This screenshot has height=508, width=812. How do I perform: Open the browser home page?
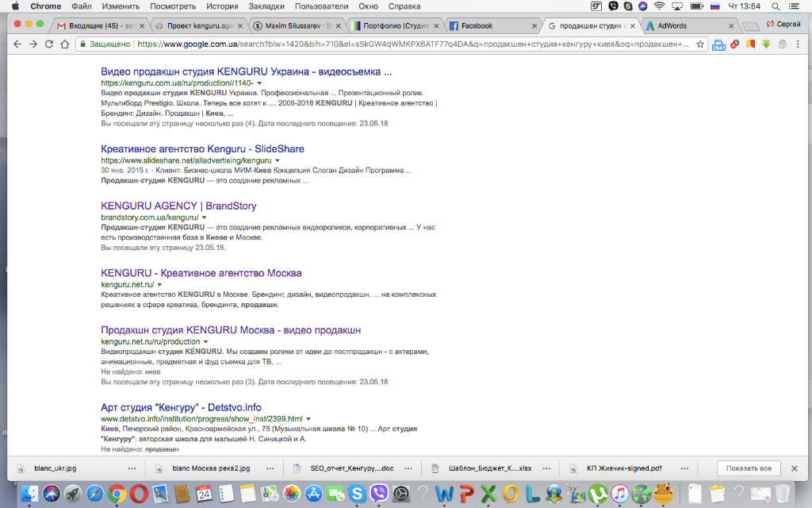65,44
